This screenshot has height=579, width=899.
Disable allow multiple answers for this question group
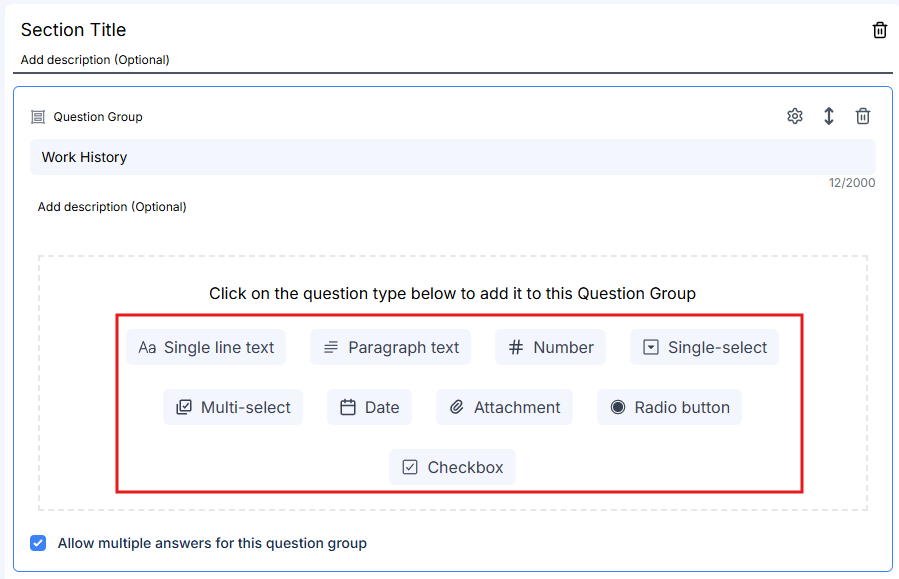[x=38, y=542]
